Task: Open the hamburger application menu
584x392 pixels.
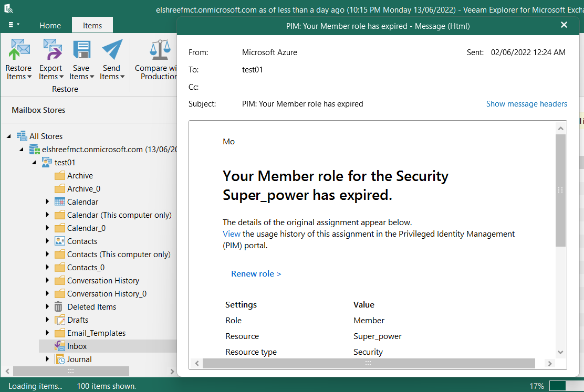Action: click(14, 25)
